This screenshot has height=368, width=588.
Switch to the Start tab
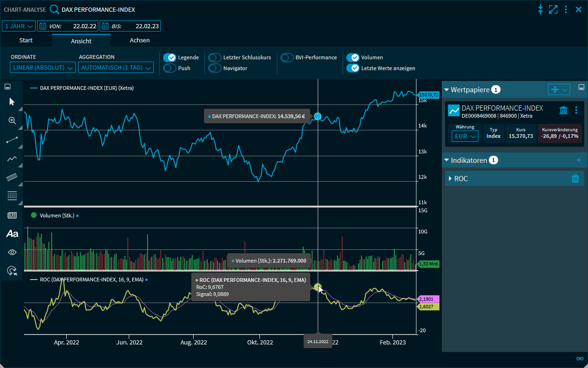point(26,40)
